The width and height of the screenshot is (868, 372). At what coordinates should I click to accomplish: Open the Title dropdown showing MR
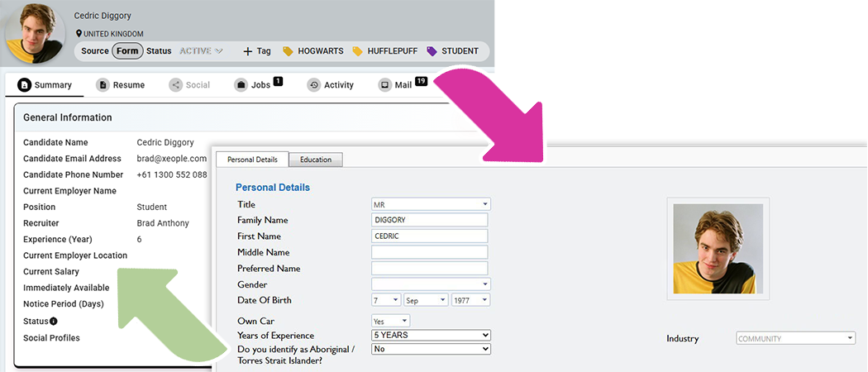click(x=431, y=204)
